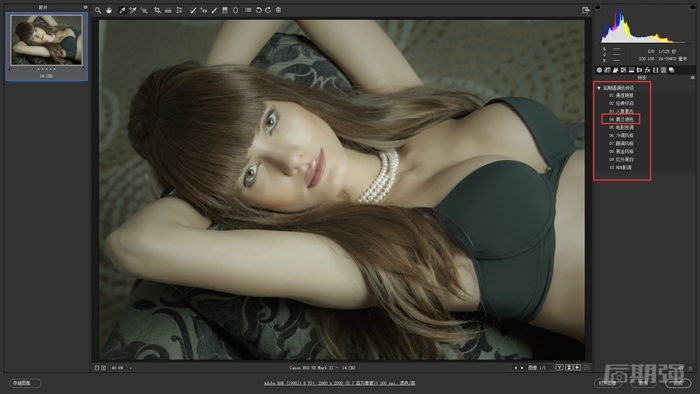Open the Adobe RGB workflow options link

pyautogui.click(x=339, y=383)
